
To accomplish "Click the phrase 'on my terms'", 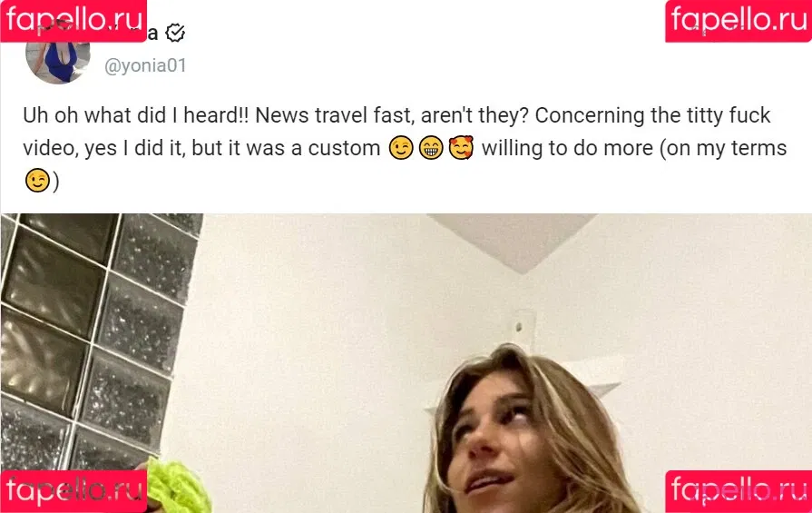I will coord(727,148).
